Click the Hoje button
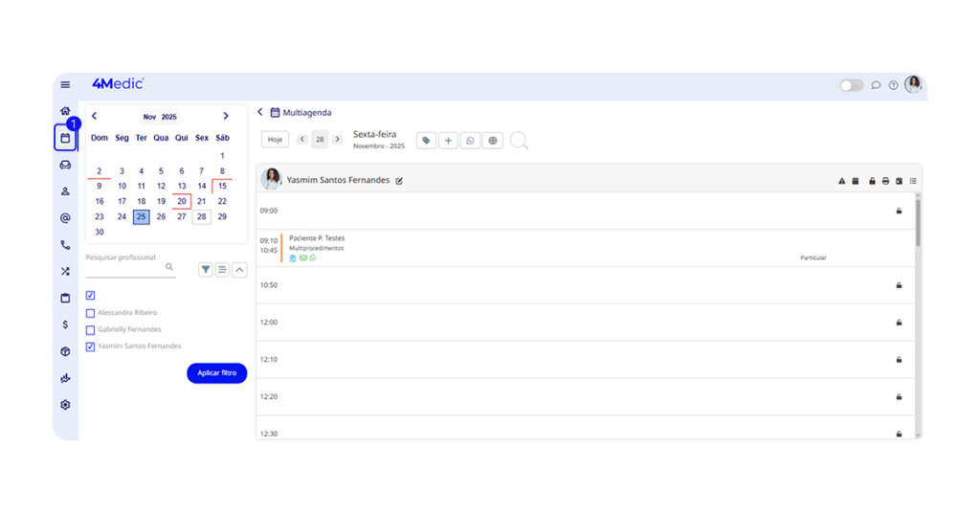980x514 pixels. tap(275, 140)
